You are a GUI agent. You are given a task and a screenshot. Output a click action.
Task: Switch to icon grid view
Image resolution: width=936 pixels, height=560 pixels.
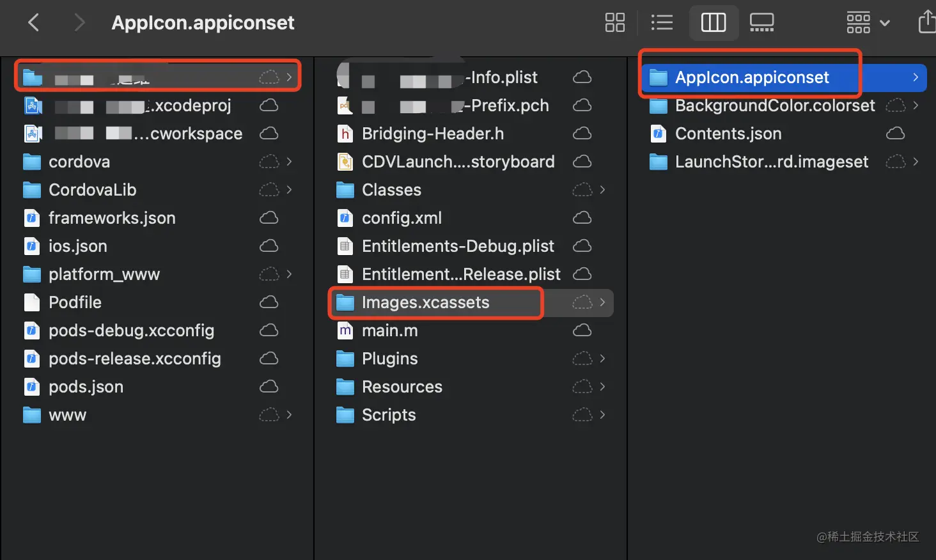coord(614,22)
